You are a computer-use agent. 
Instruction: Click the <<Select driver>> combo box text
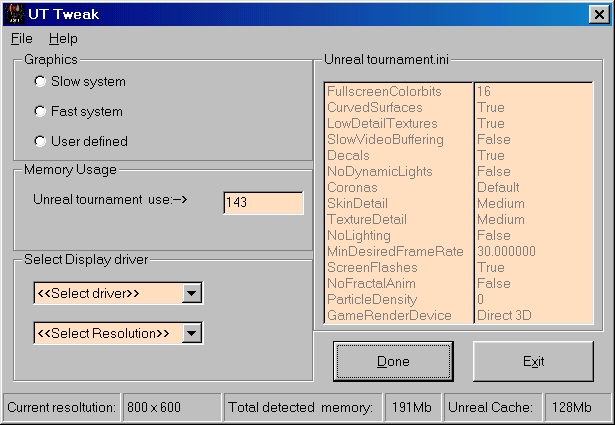(x=88, y=293)
